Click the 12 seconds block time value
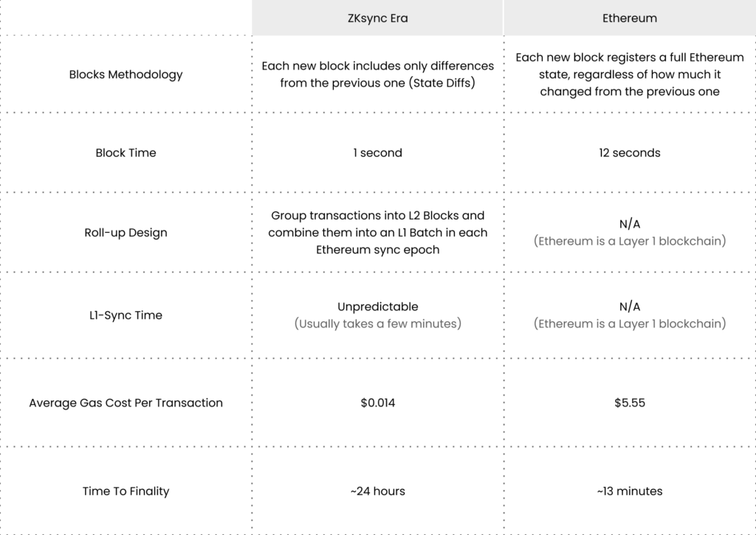Screen dimensions: 756x535 630,153
